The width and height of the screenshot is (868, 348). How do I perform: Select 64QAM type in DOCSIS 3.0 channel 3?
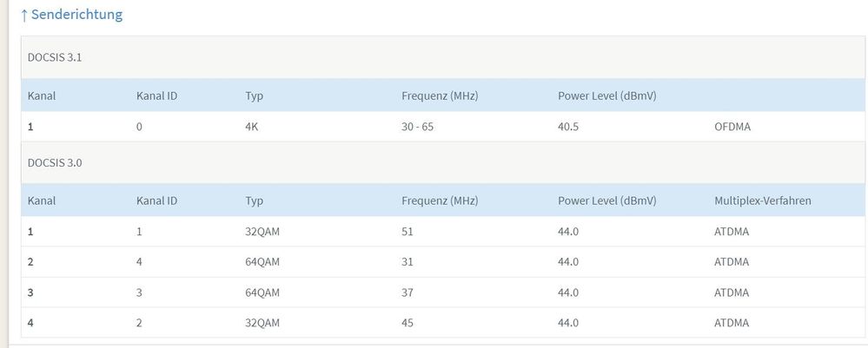pyautogui.click(x=264, y=292)
